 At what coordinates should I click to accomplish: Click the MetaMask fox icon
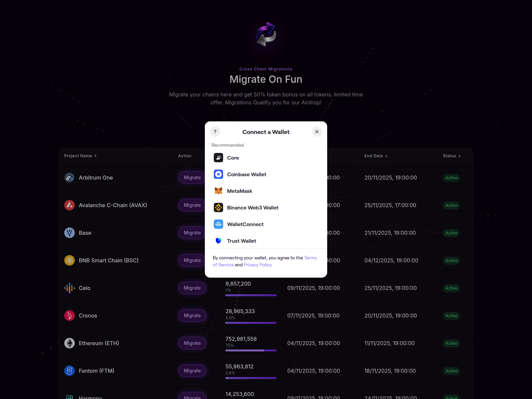pos(218,191)
